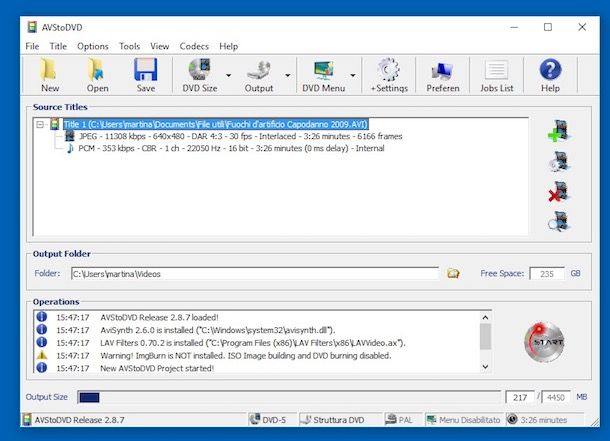Click the 'New AVStoDVD Project started!' log line
Screen dimensions: 610x441
tap(157, 368)
